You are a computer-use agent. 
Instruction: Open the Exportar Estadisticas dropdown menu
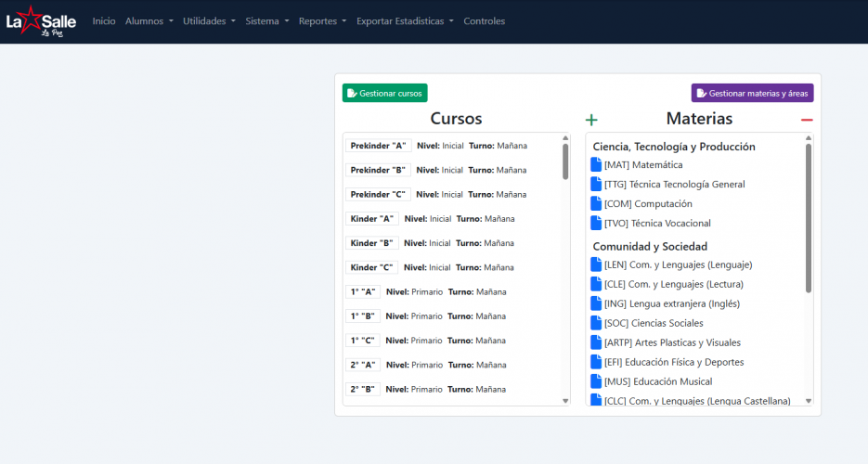pos(405,21)
